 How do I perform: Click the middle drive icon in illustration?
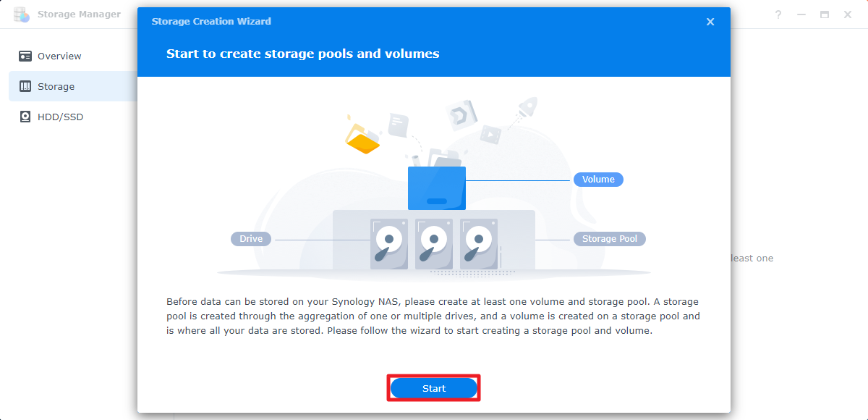click(x=434, y=244)
